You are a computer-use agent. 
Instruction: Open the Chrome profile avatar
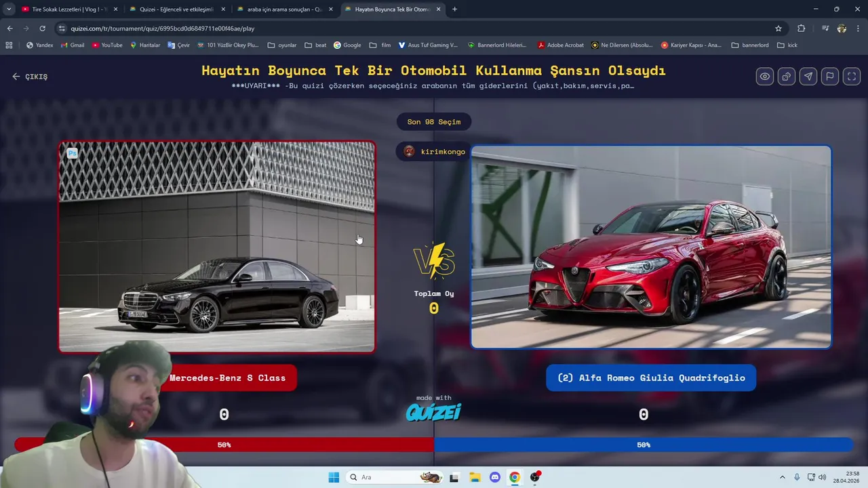point(842,28)
